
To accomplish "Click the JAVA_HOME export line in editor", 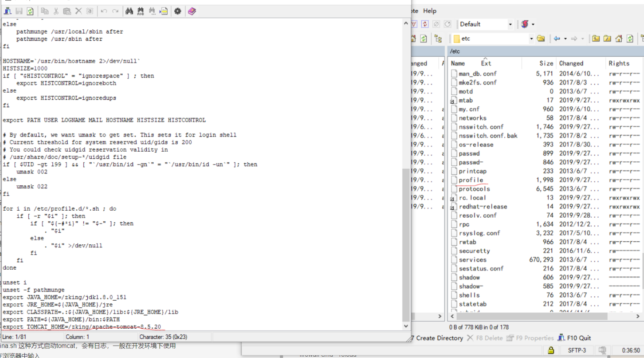I will (65, 297).
